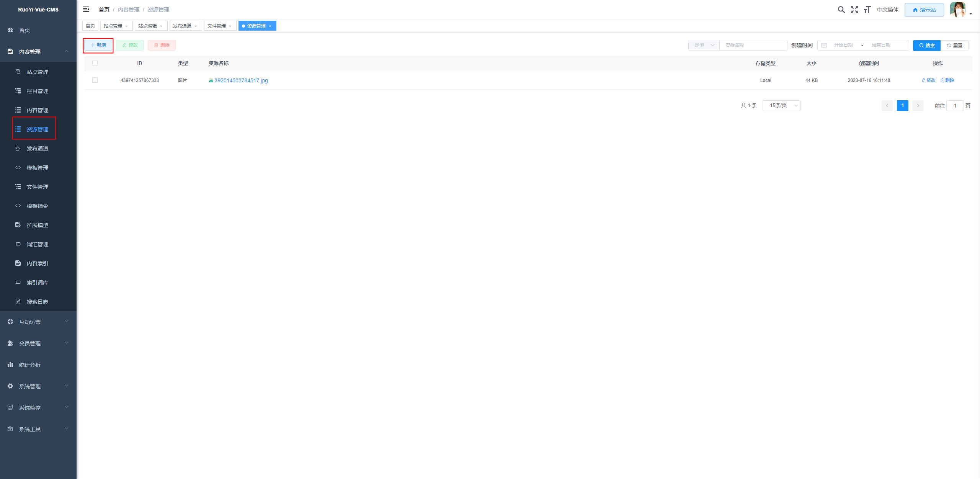The height and width of the screenshot is (479, 980).
Task: Open the font size settings icon
Action: [867, 10]
